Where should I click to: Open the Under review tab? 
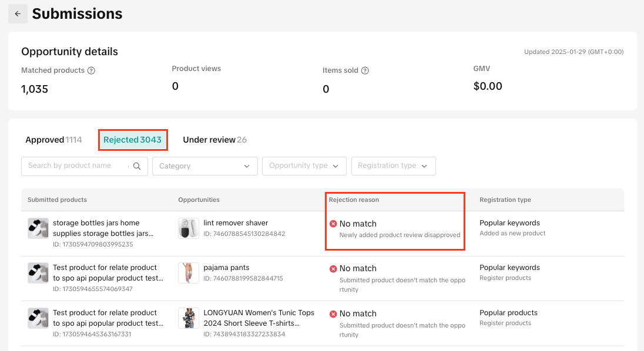[214, 140]
